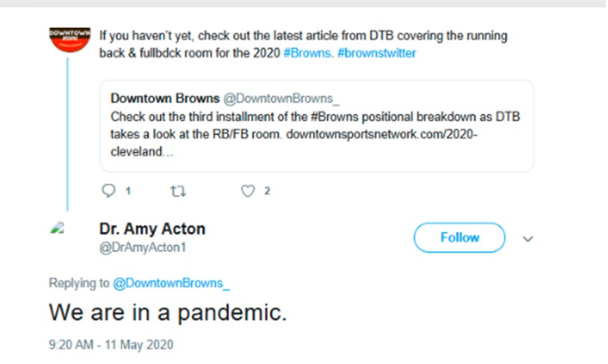Open the 9:20 AM - 11 May 2020 timestamp
Viewport: 608px width, 364px height.
[110, 345]
